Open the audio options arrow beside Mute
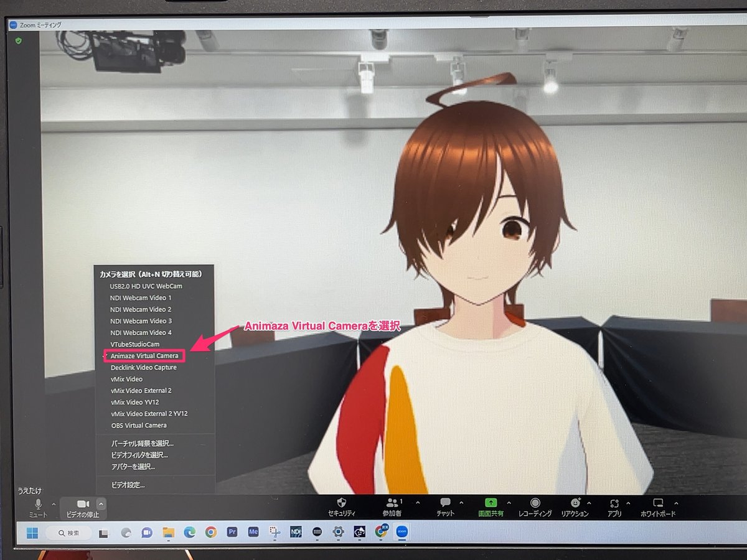 point(54,504)
